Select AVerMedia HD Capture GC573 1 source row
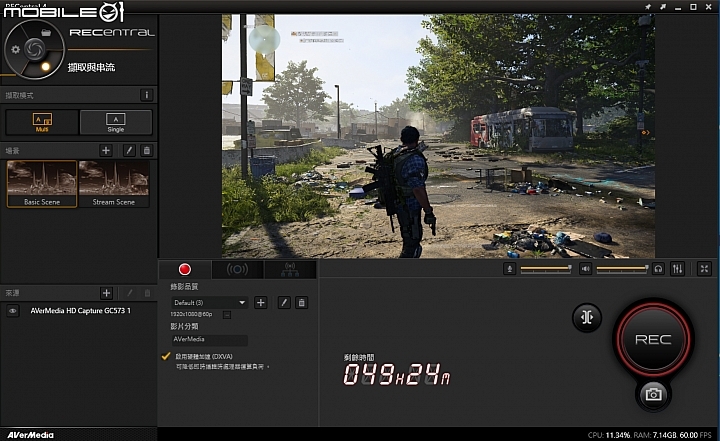720x441 pixels. [79, 311]
